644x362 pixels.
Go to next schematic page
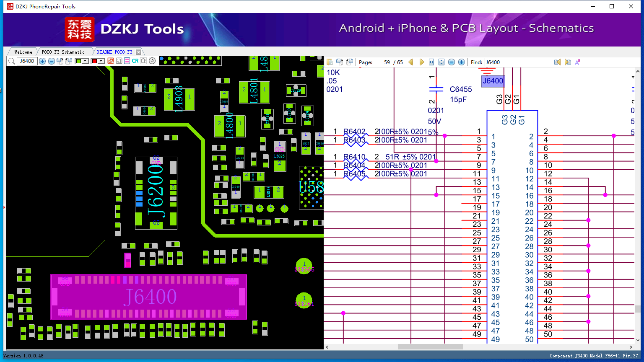click(421, 62)
